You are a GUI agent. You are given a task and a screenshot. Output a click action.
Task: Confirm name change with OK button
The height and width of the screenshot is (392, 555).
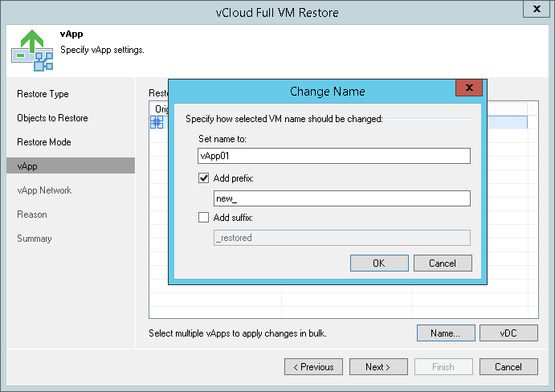pos(379,263)
